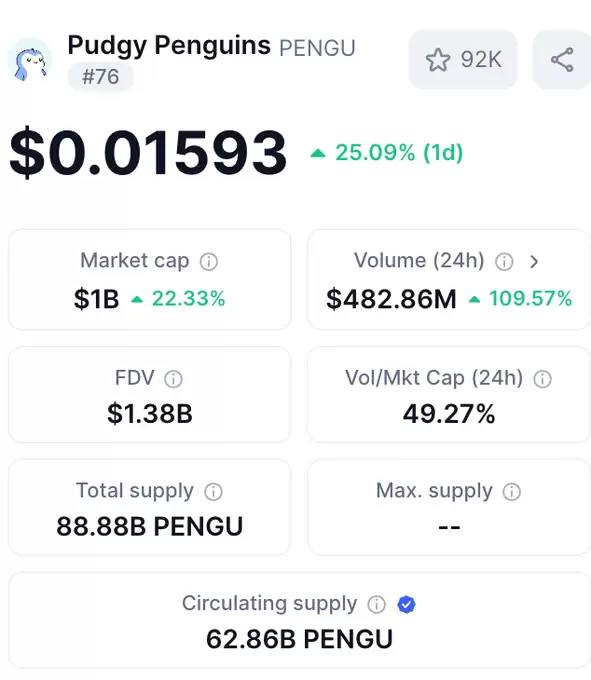The image size is (591, 680).
Task: Click the FDV info icon
Action: pos(173,379)
